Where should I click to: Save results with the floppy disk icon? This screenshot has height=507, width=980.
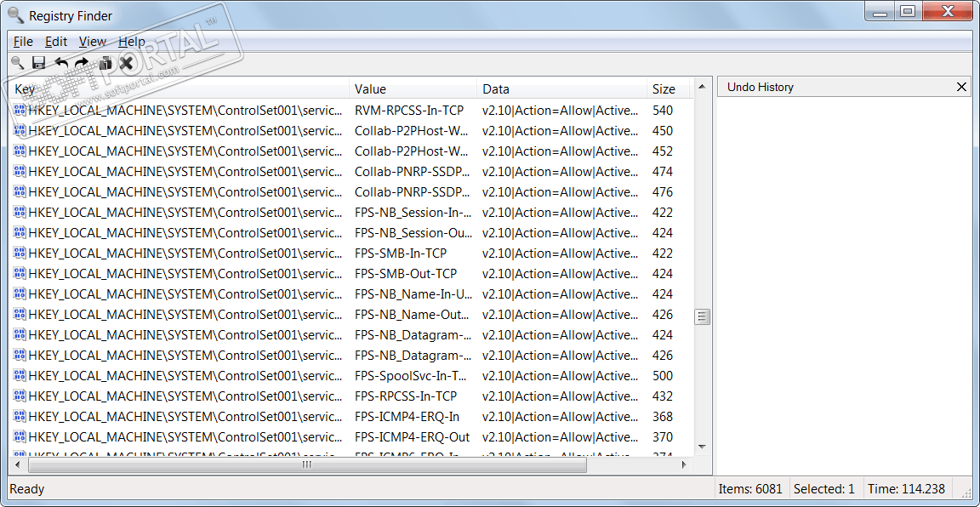(x=39, y=62)
